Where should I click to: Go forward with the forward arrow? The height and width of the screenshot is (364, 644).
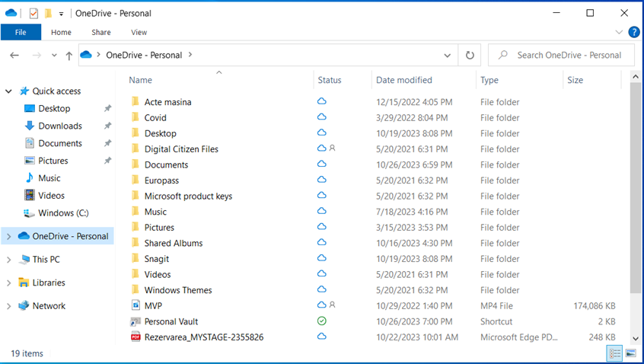tap(37, 55)
